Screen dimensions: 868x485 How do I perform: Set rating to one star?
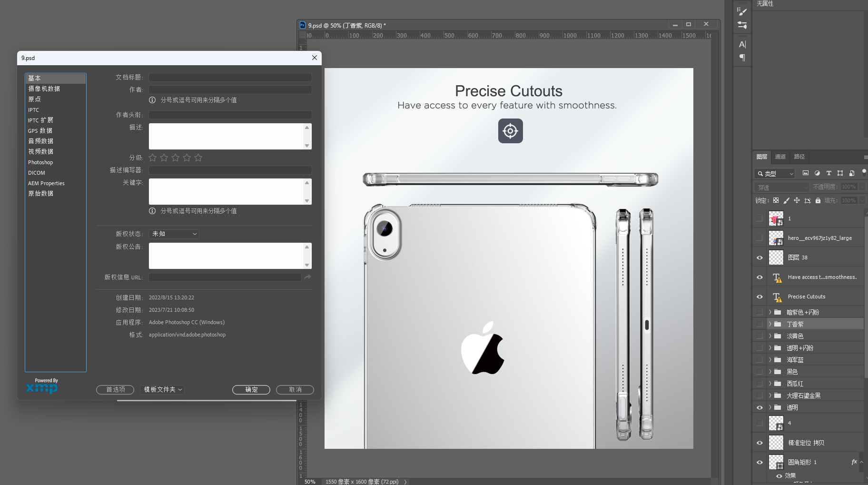tap(153, 158)
